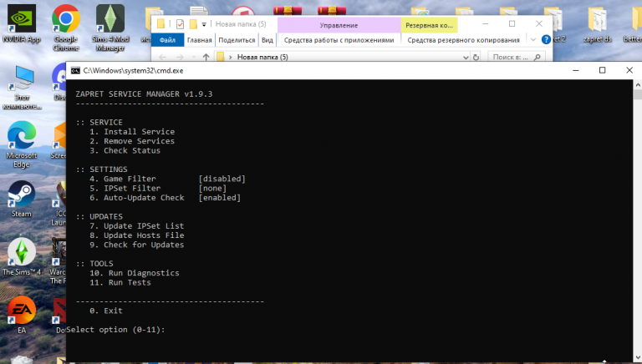Open quick access toolbar customize dropdown

204,24
